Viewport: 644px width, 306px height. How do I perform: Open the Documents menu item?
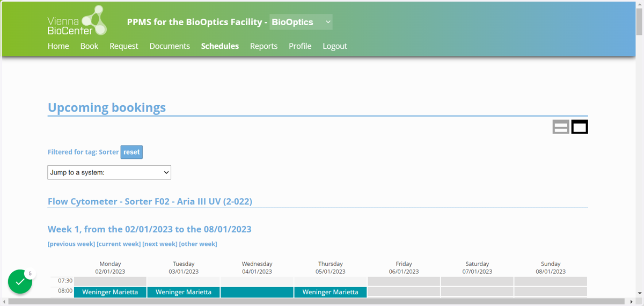170,46
